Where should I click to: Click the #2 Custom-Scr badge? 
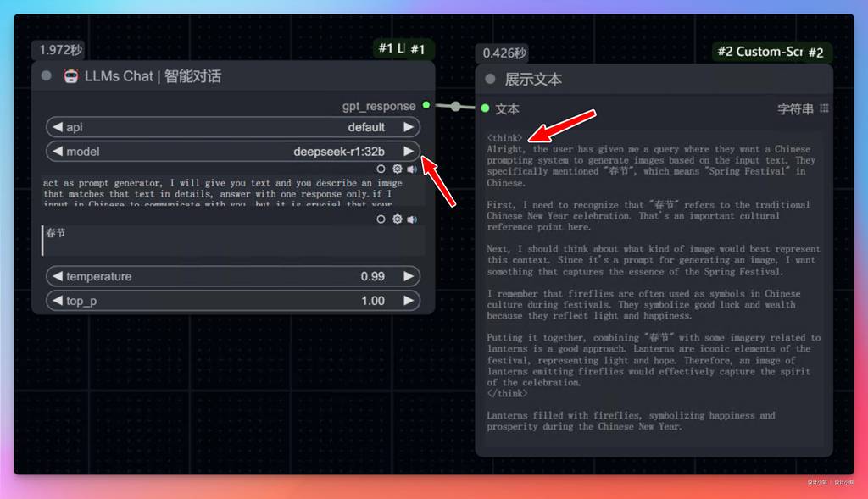[759, 52]
